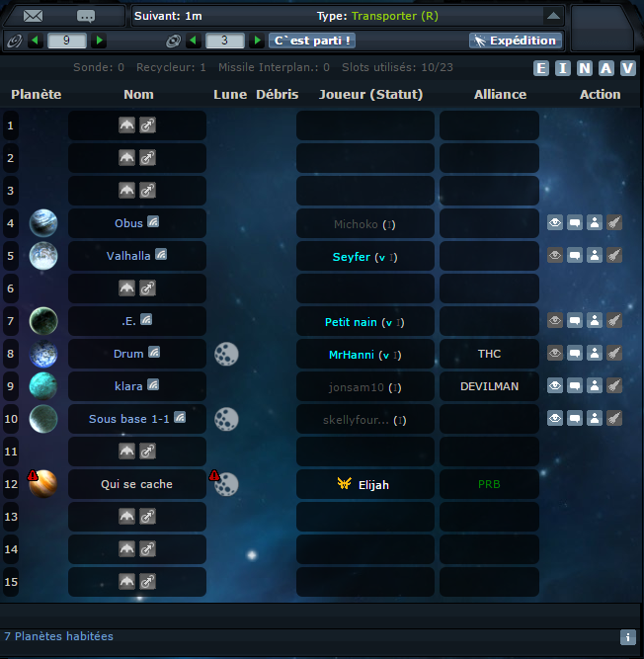Open the DEVILMAN alliance page
Viewport: 644px width, 659px height.
coord(489,386)
